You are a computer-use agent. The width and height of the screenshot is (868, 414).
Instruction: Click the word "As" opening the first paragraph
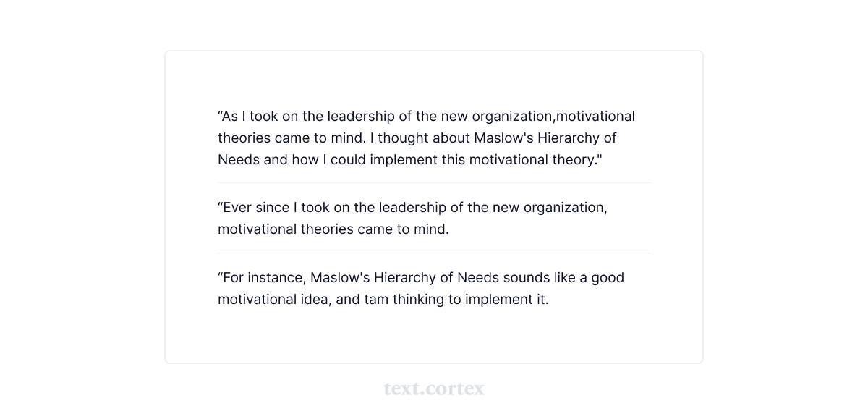[x=230, y=117]
